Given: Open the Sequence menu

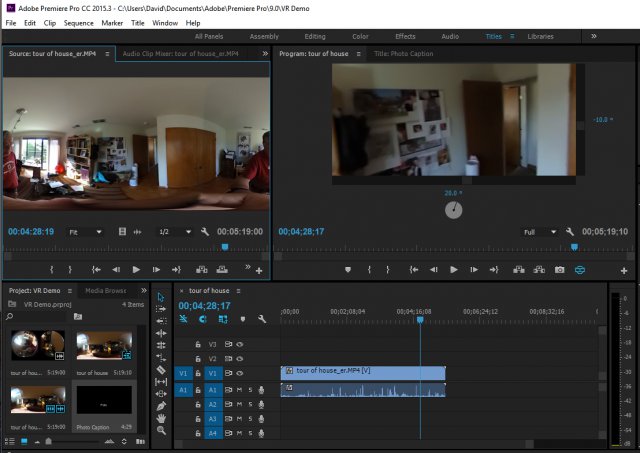Looking at the screenshot, I should (78, 23).
